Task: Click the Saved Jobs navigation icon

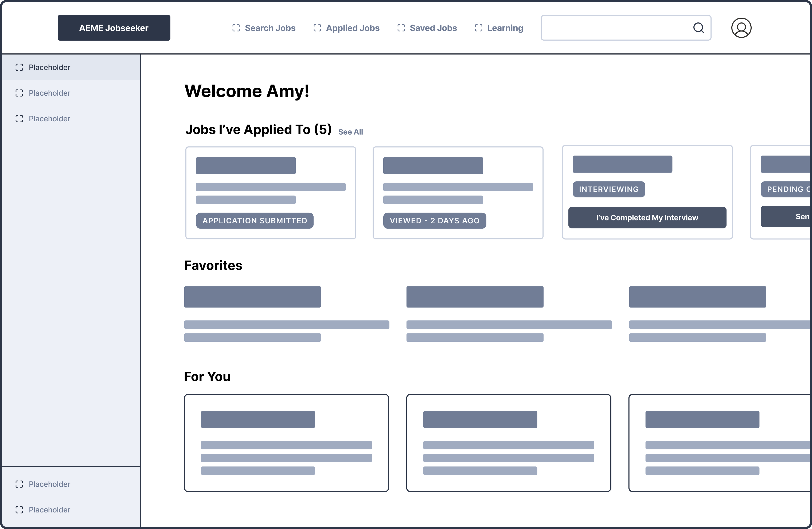Action: pyautogui.click(x=401, y=28)
